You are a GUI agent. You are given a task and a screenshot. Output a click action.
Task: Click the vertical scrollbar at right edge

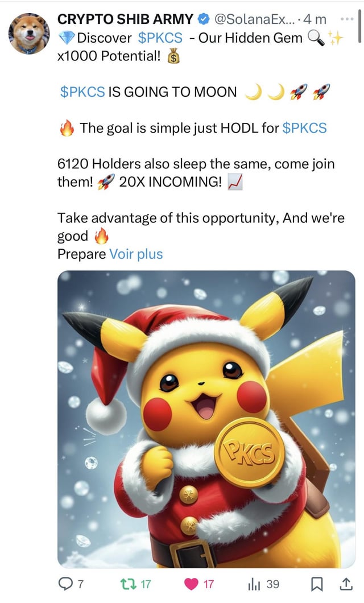[360, 25]
